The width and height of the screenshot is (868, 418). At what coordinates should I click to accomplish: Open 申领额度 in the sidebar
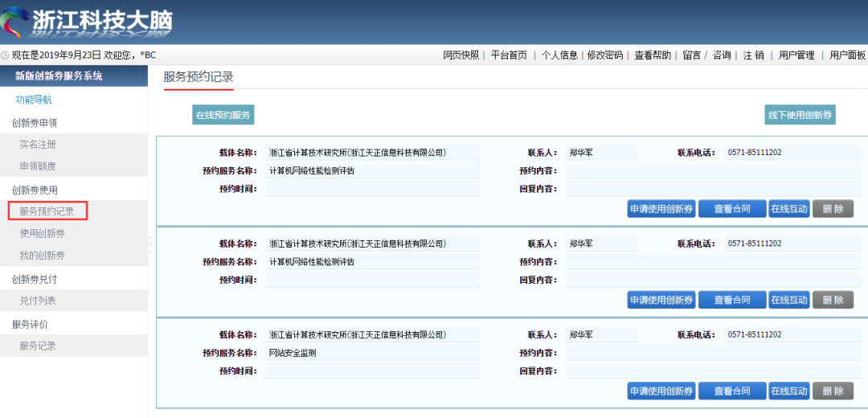coord(38,166)
